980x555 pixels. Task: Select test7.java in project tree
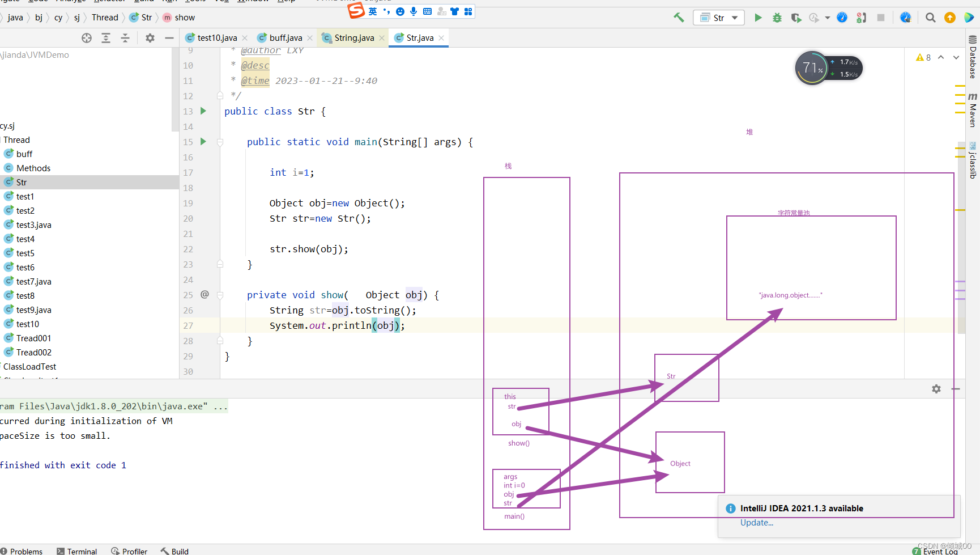33,282
